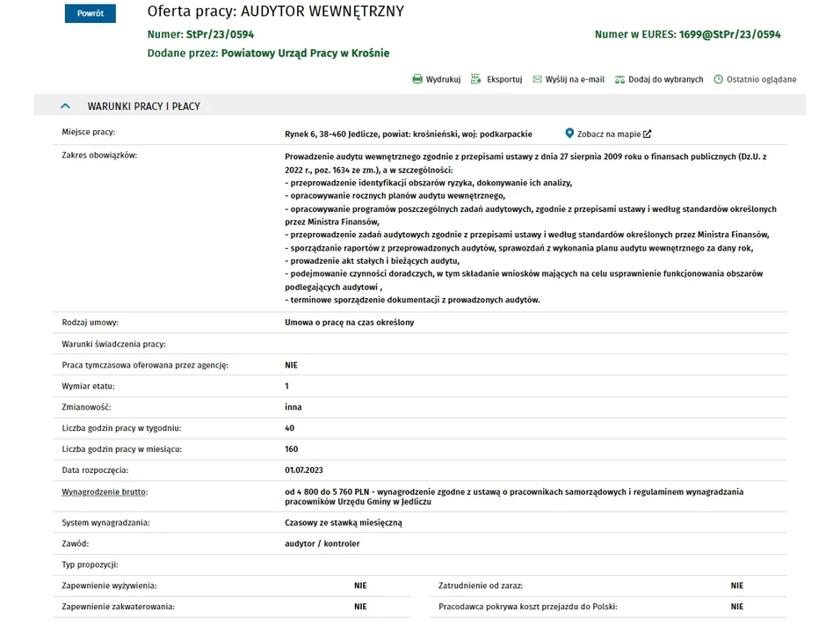Click the Rodzaj umowy label

pyautogui.click(x=90, y=323)
